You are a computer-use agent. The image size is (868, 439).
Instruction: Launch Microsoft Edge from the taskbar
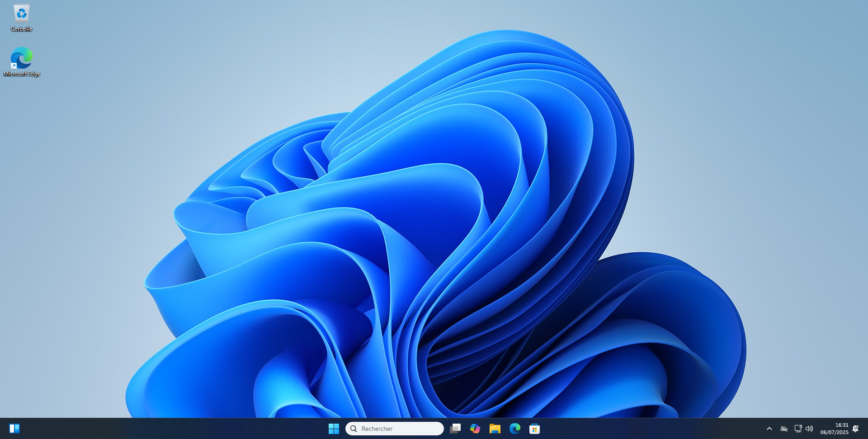coord(515,429)
